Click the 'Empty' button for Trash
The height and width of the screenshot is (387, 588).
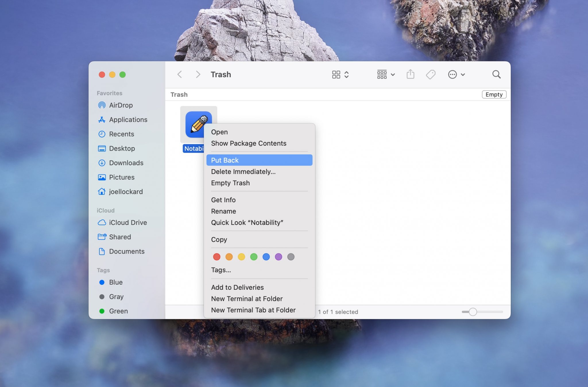494,94
